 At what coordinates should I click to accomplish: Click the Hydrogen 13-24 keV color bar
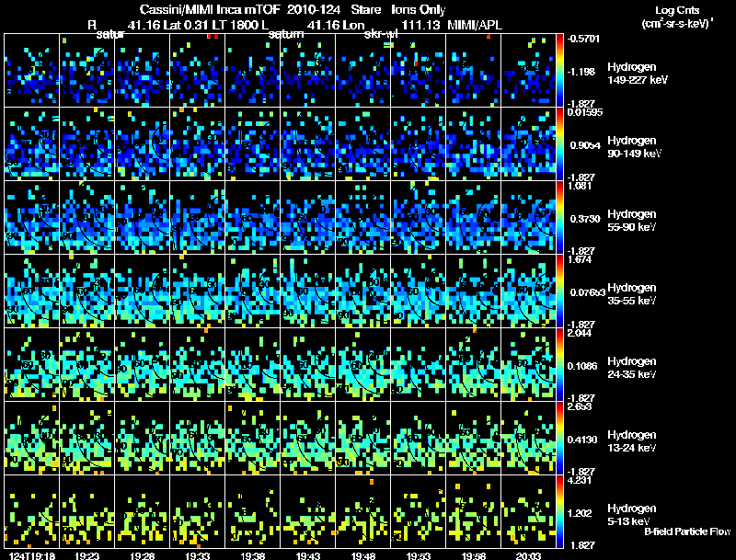point(559,439)
